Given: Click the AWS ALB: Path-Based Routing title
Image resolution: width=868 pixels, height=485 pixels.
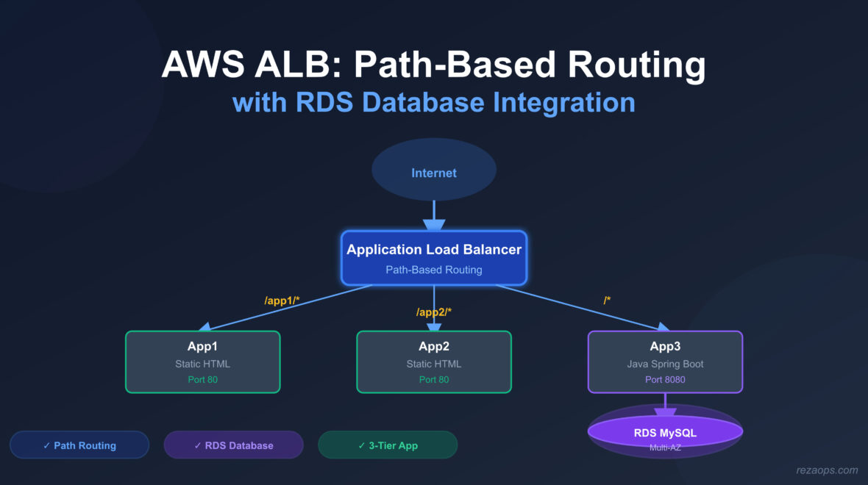Looking at the screenshot, I should [434, 65].
